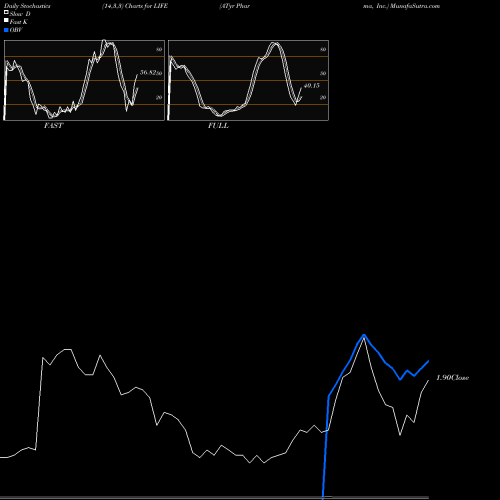Click the 'Daily Stochastics' title text
This screenshot has height=500, width=500.
coord(27,6)
